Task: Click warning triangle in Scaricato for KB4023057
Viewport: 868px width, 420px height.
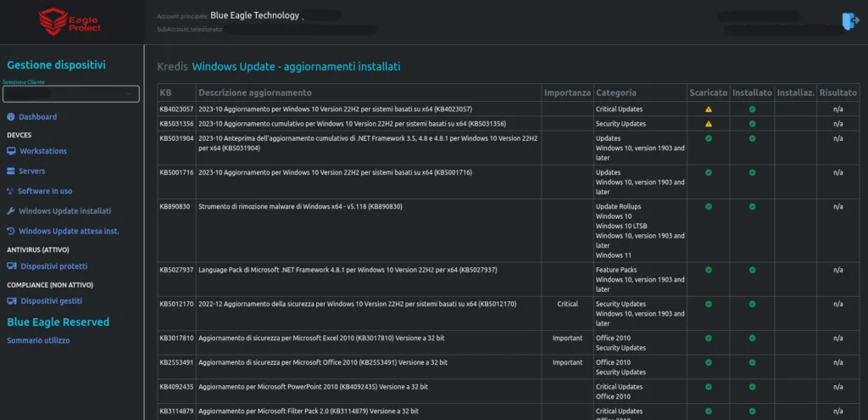Action: tap(709, 109)
